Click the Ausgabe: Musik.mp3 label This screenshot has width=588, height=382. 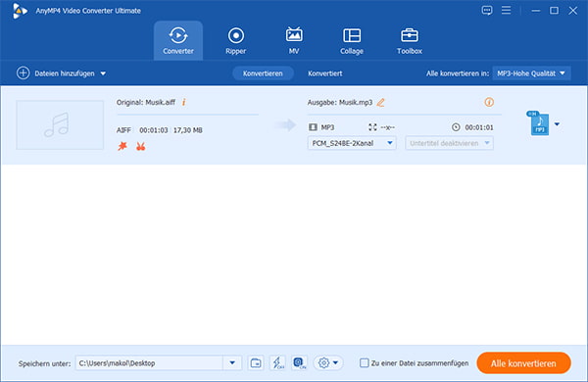click(340, 102)
